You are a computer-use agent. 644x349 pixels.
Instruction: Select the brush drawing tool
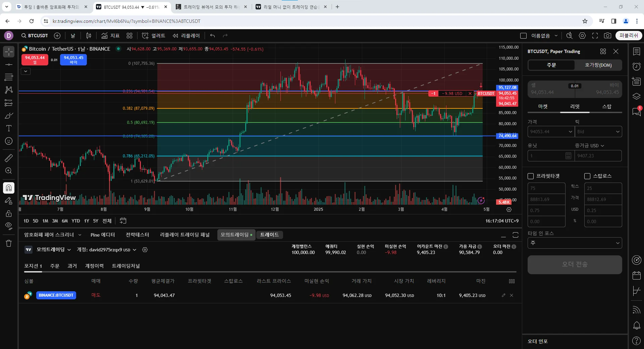(x=9, y=116)
